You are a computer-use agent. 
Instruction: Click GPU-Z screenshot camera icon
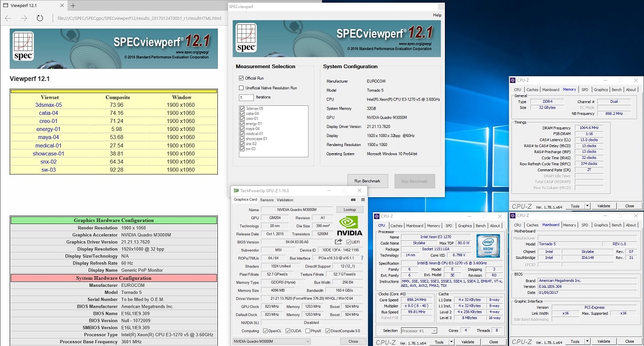[x=353, y=200]
